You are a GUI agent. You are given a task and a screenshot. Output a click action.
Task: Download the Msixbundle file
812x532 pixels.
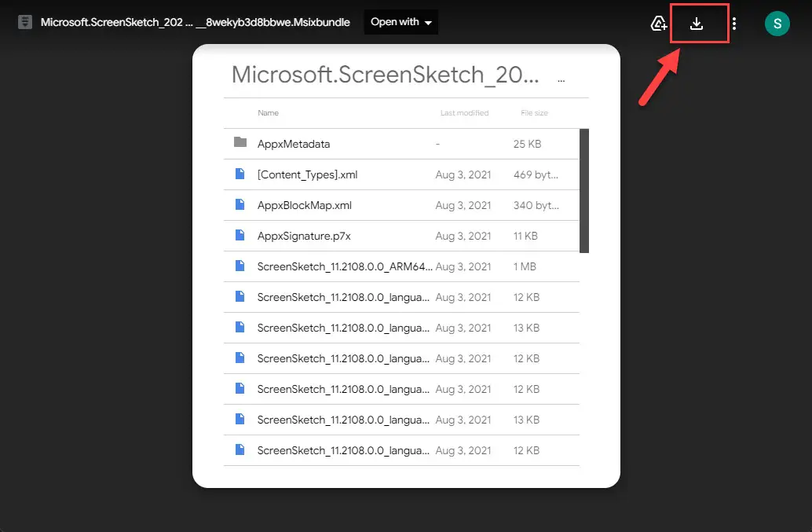698,23
